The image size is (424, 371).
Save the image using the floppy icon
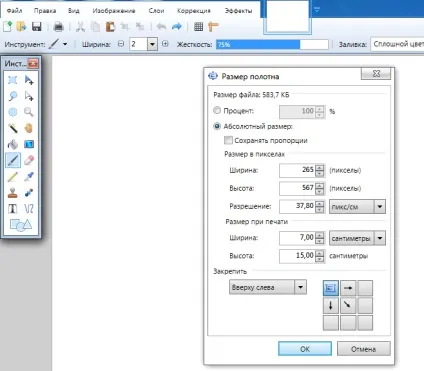(36, 26)
